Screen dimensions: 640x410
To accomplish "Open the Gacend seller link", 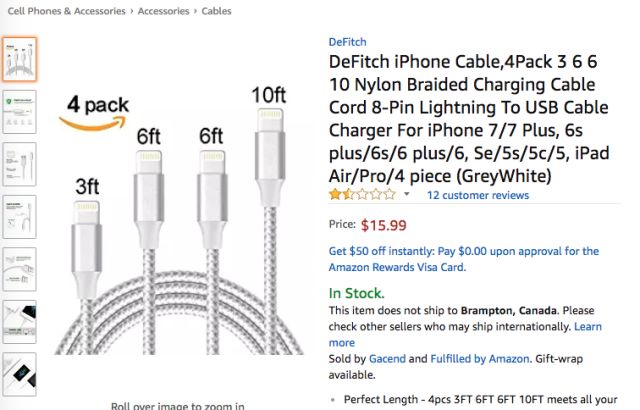I will (x=387, y=359).
